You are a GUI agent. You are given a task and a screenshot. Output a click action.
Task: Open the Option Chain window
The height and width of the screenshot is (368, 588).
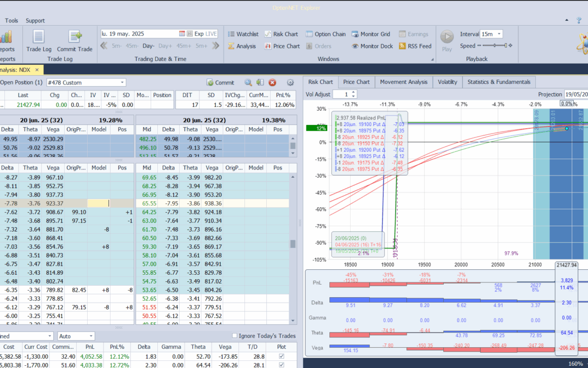tap(326, 34)
